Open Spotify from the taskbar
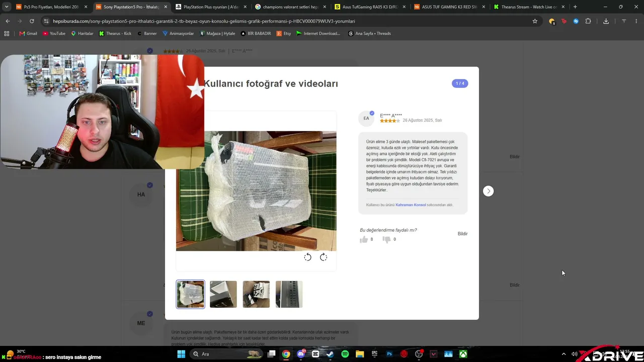 (345, 354)
